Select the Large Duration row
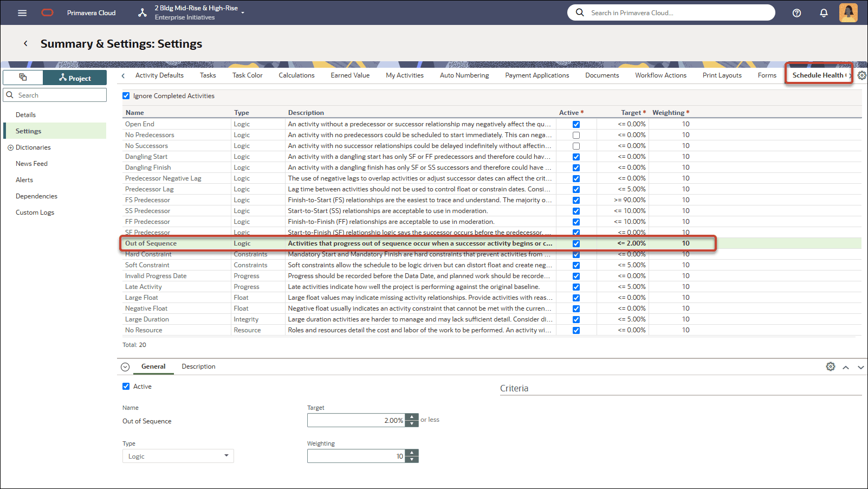The height and width of the screenshot is (489, 868). pos(491,319)
